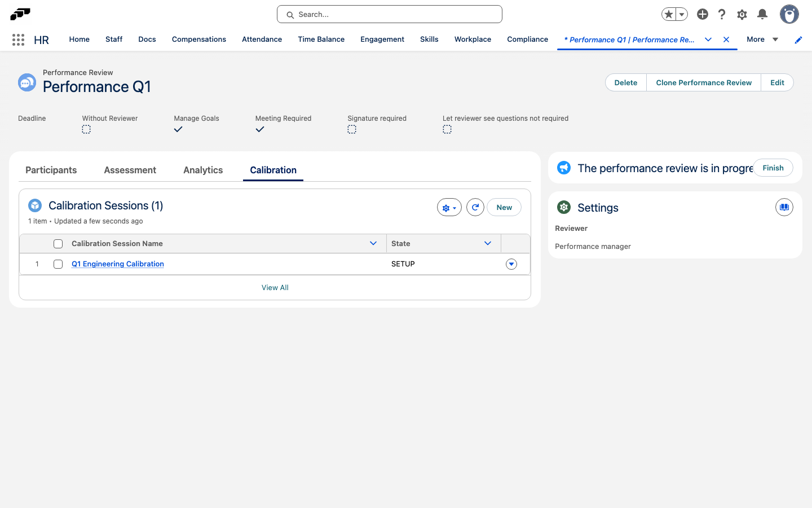812x508 pixels.
Task: Expand the Performance Q1 tab dropdown chevron
Action: tap(708, 40)
